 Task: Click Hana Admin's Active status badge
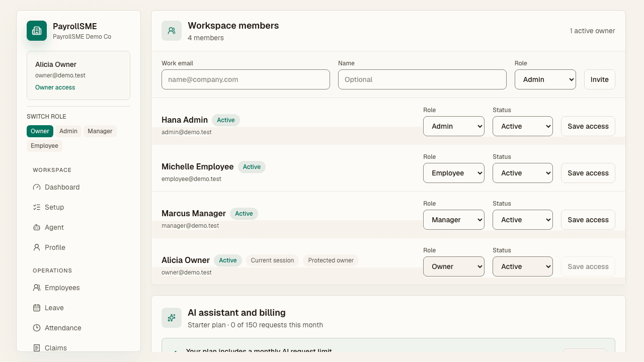tap(226, 120)
